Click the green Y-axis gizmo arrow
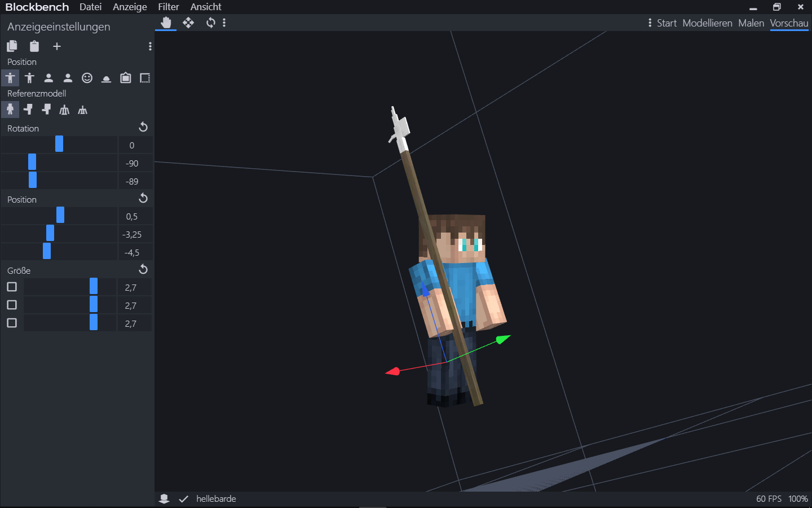This screenshot has width=812, height=508. tap(503, 339)
